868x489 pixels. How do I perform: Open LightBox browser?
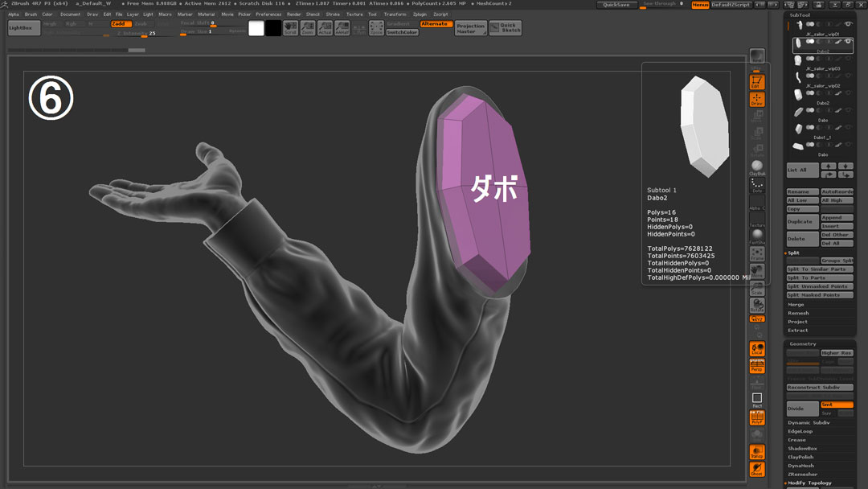[x=24, y=27]
